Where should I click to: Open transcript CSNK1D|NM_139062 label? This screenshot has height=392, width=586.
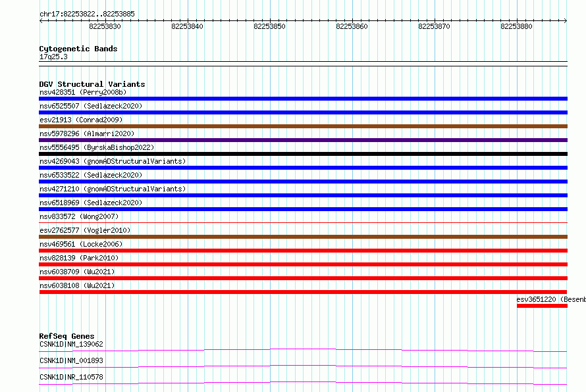(71, 344)
